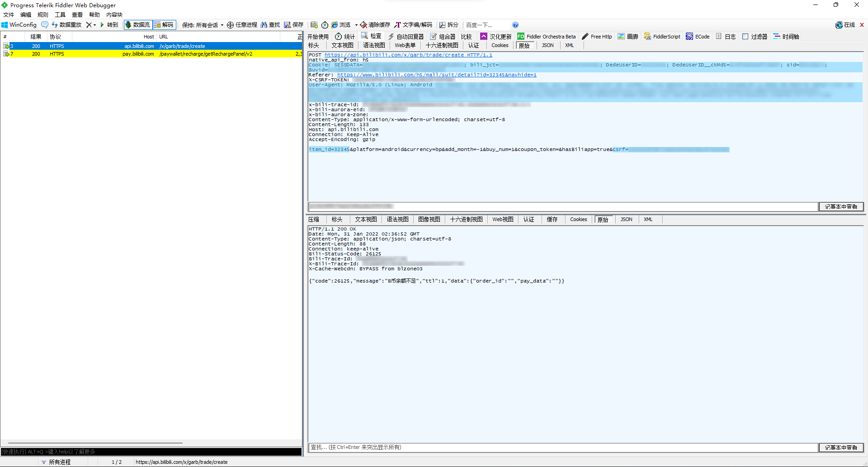
Task: Click the 保存 save toolbar button
Action: pyautogui.click(x=294, y=25)
